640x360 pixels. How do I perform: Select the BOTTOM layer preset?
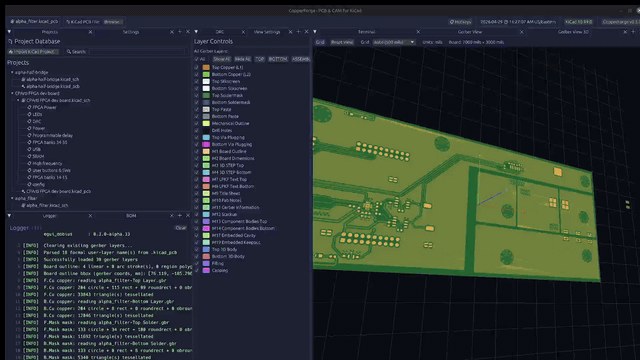(x=278, y=59)
